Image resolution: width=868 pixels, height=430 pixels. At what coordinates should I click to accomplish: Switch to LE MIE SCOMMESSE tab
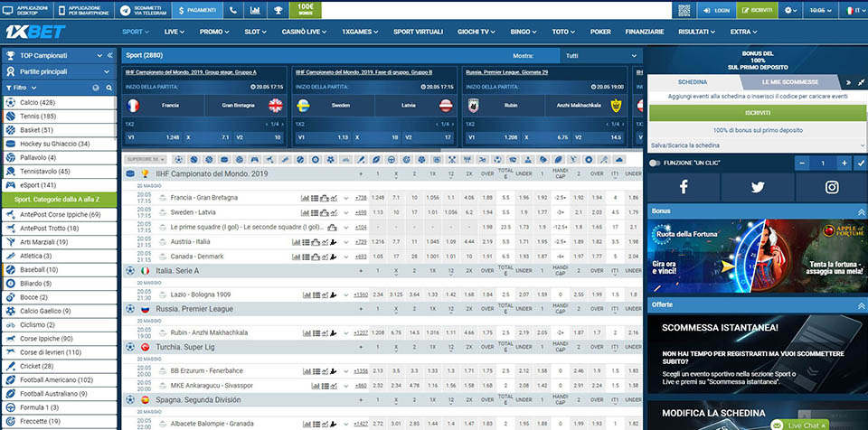click(790, 82)
